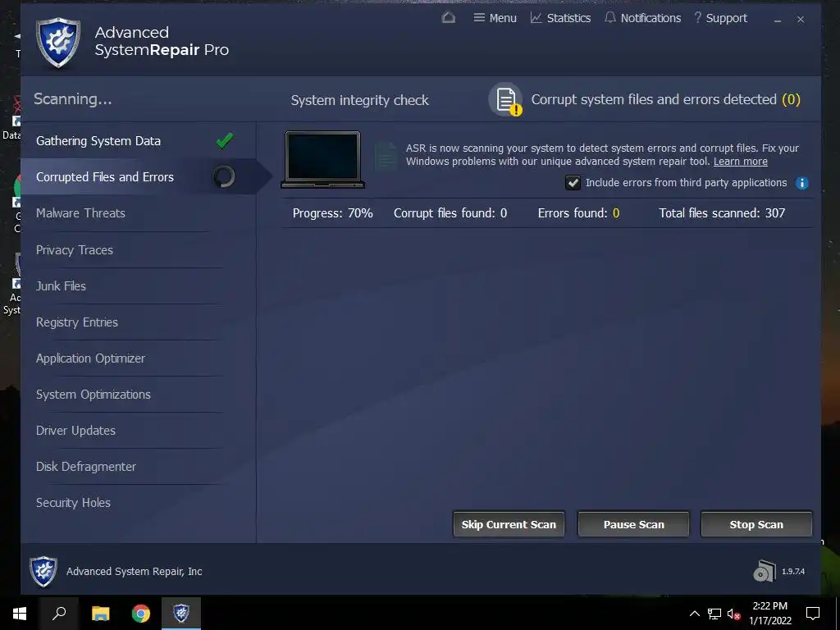
Task: Click the laptop scanning illustration
Action: pos(322,160)
